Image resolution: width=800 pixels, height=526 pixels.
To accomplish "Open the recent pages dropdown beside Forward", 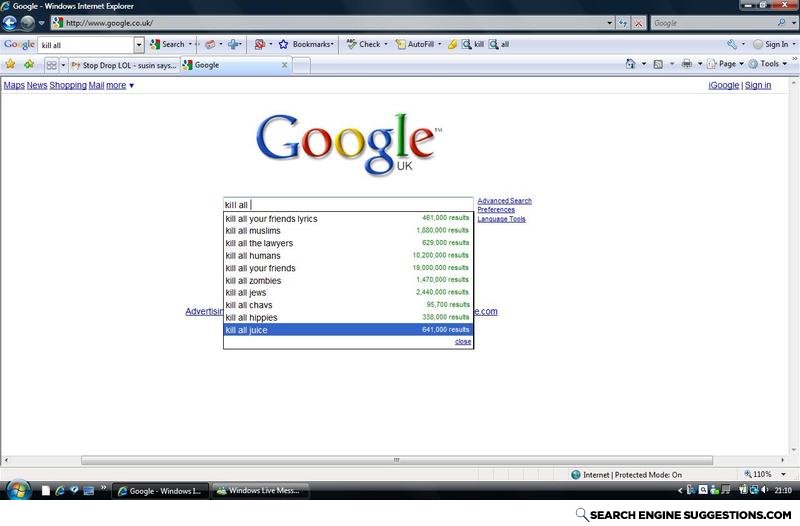I will (x=41, y=23).
